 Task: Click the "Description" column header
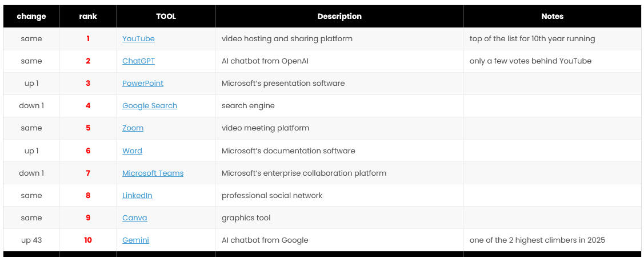coord(339,17)
